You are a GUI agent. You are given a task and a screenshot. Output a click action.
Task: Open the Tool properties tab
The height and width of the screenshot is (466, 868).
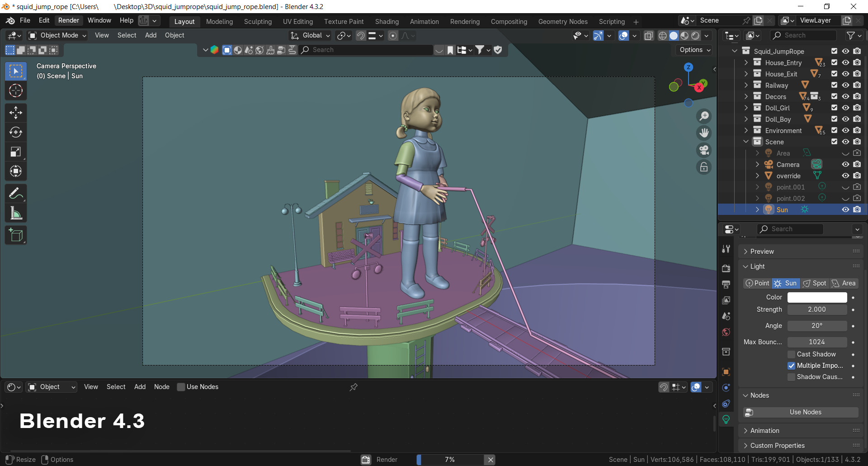tap(726, 249)
